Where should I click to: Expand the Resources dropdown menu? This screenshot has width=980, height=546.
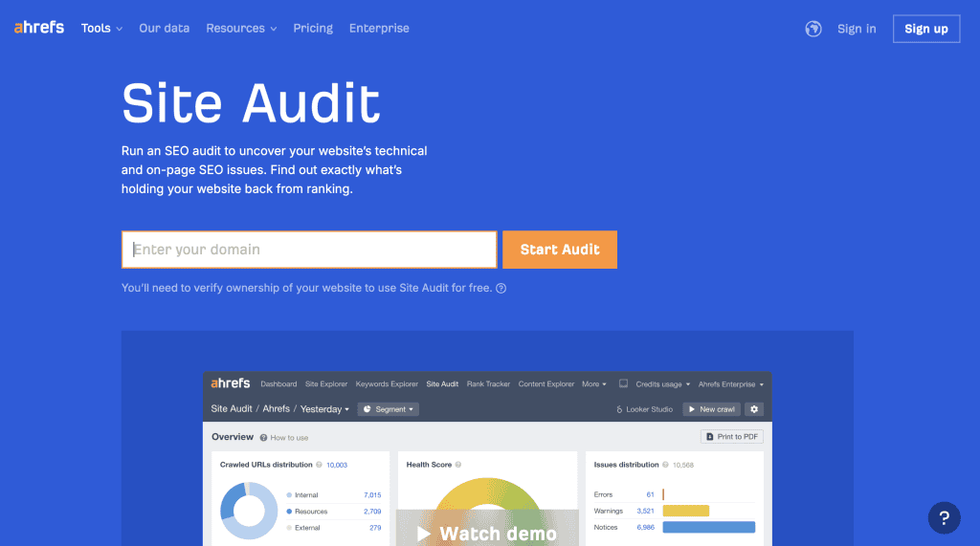pyautogui.click(x=241, y=29)
